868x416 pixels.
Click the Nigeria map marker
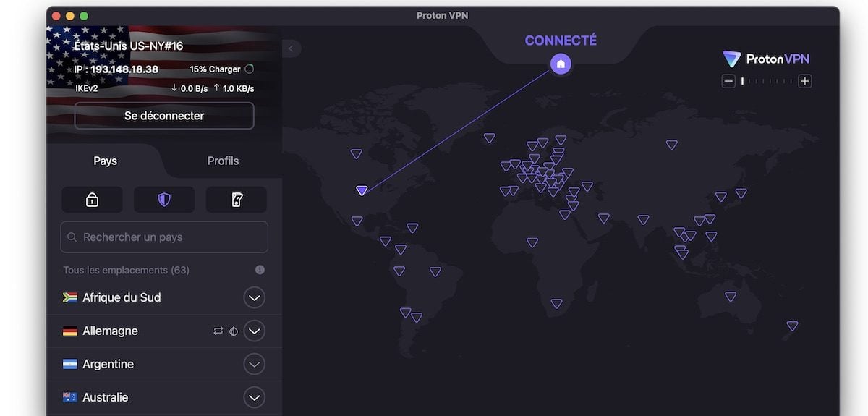point(532,243)
